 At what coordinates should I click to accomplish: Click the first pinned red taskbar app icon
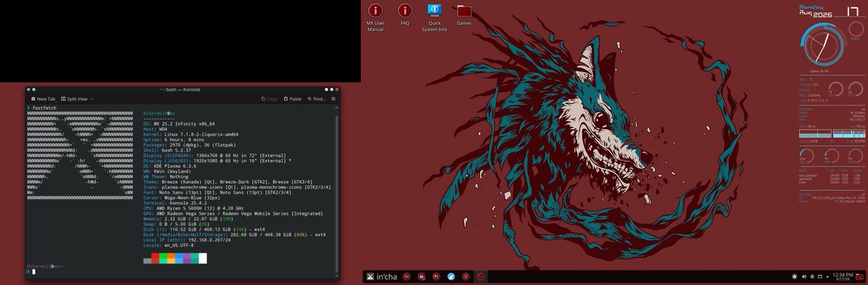(x=407, y=276)
